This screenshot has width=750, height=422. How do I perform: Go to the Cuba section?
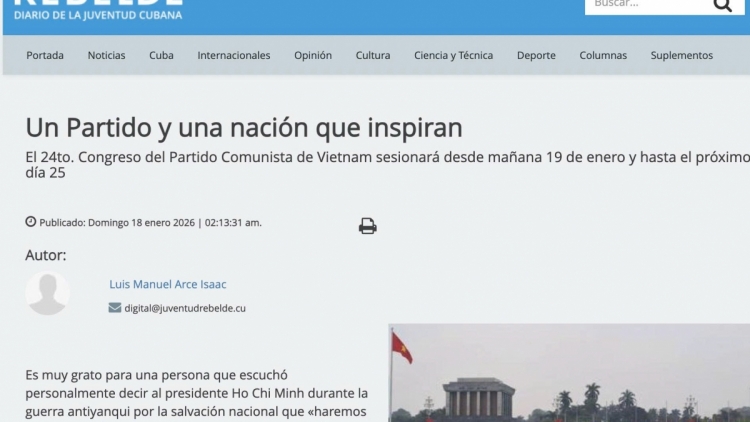[x=161, y=56]
